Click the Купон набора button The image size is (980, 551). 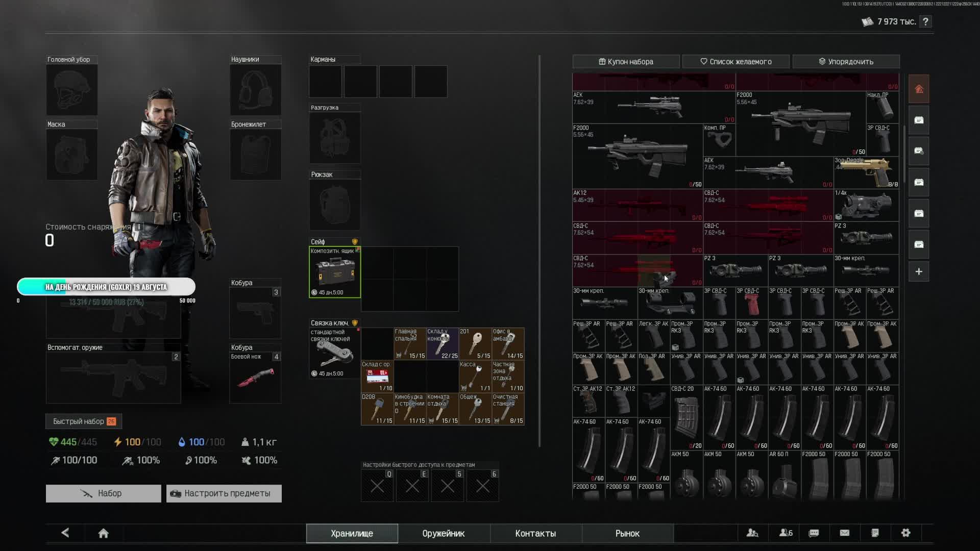(x=626, y=62)
